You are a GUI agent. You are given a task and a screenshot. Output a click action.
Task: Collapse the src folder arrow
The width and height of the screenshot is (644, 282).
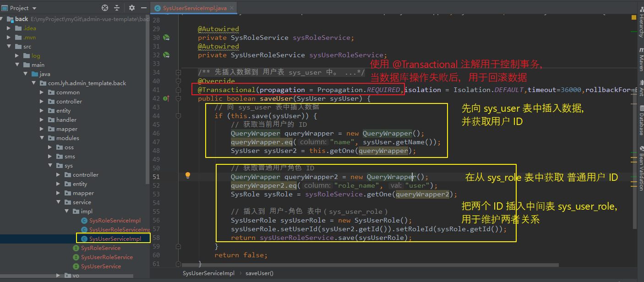pyautogui.click(x=9, y=47)
